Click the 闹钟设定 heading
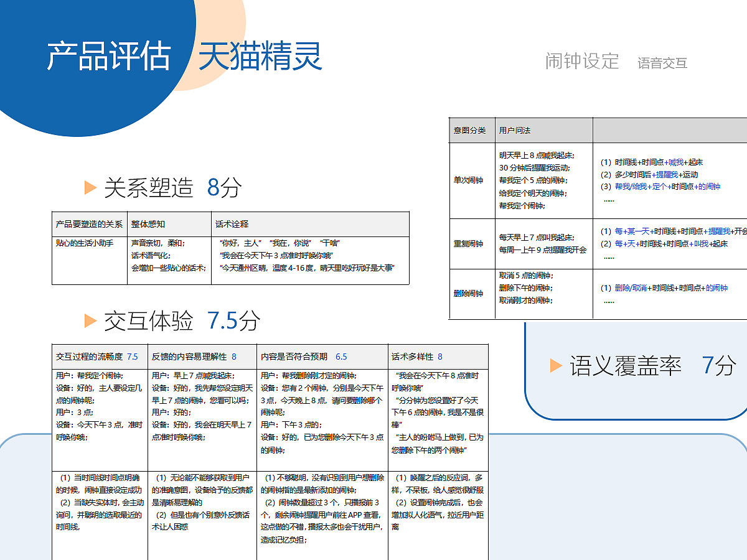The image size is (747, 560). coord(582,61)
